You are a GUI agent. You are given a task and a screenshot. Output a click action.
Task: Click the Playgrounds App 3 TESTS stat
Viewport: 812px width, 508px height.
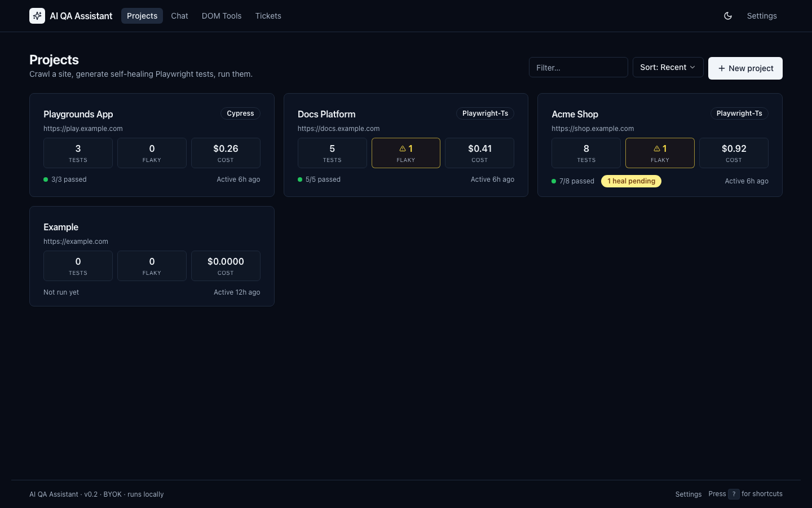click(78, 153)
